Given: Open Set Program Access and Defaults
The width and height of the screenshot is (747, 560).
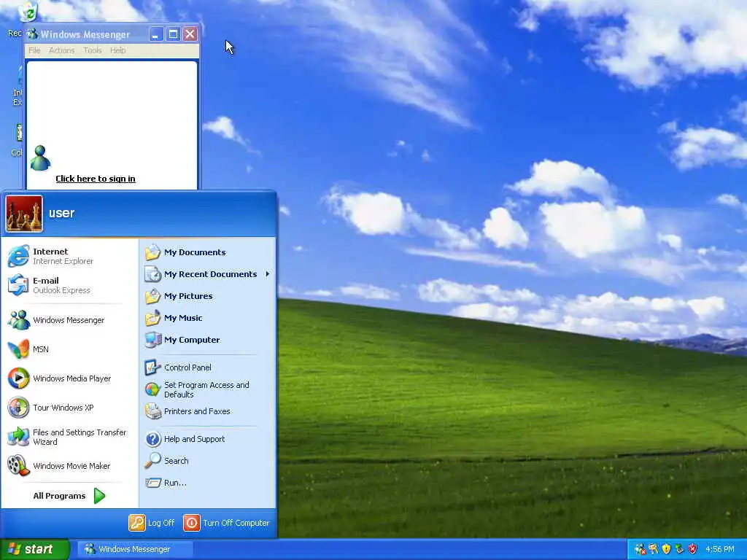Looking at the screenshot, I should 207,389.
